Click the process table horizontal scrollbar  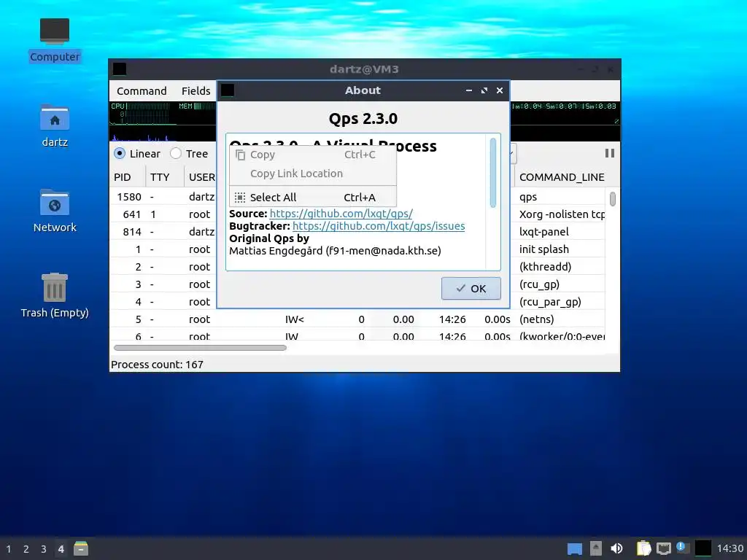pyautogui.click(x=200, y=348)
